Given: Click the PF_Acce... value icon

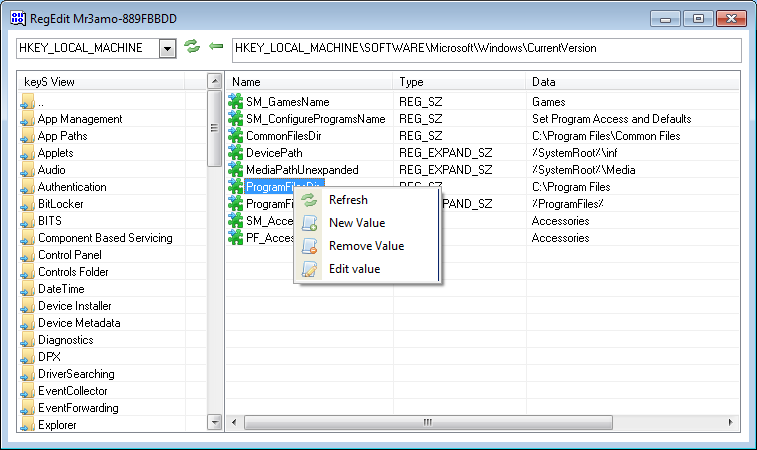Looking at the screenshot, I should pos(236,238).
